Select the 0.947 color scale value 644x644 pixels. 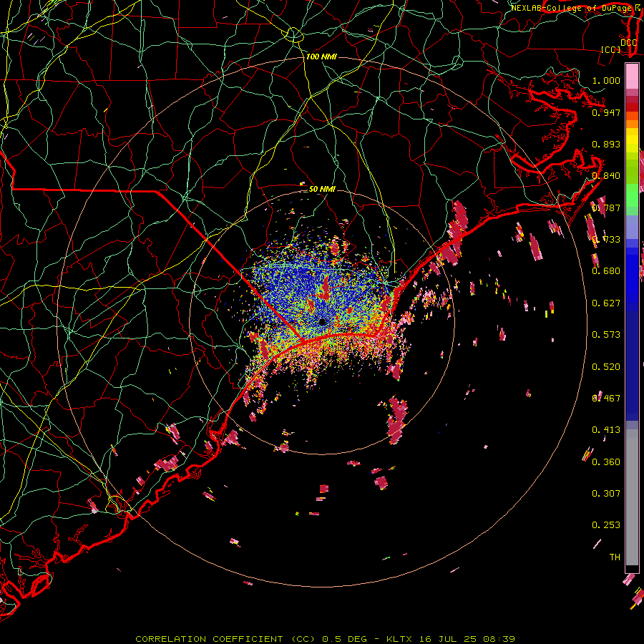pyautogui.click(x=606, y=112)
